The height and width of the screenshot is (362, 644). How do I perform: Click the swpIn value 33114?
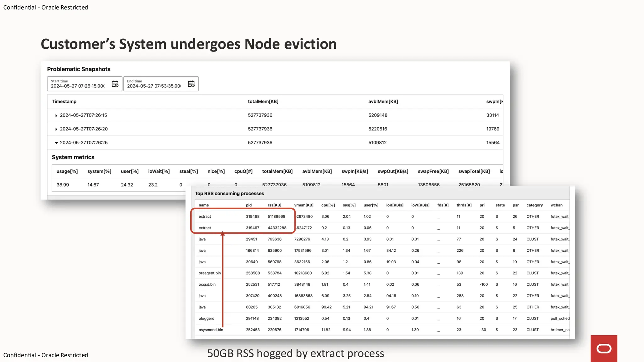click(x=493, y=115)
